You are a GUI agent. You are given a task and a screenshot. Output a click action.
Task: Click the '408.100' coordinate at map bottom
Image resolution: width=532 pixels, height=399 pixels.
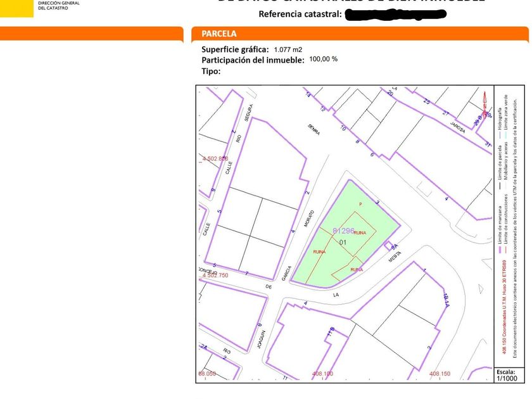322,374
